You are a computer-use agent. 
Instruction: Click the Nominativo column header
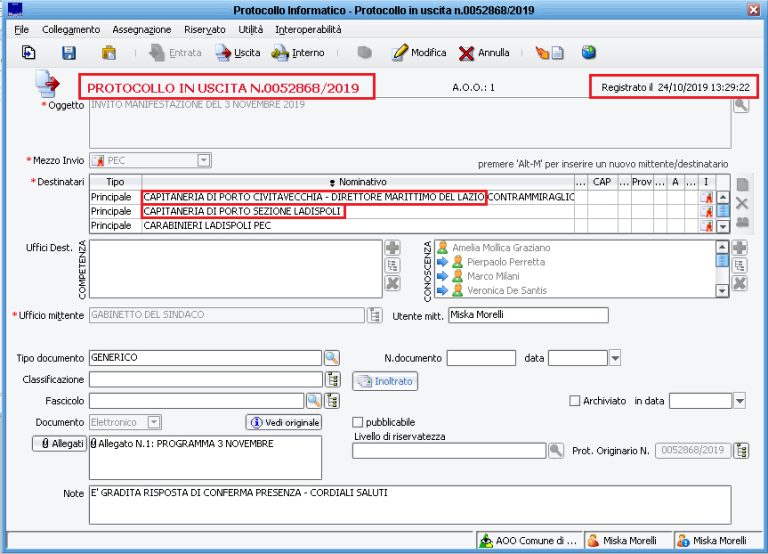(358, 182)
